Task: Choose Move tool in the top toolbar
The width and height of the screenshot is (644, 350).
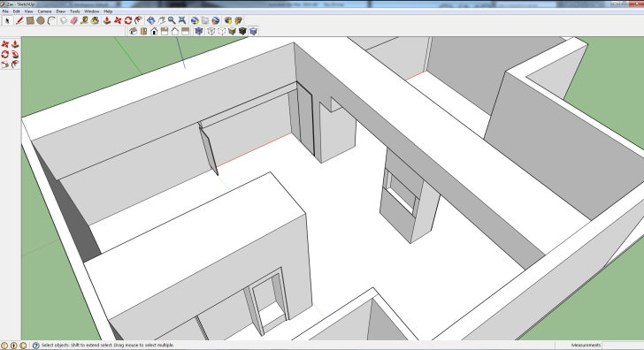Action: pyautogui.click(x=118, y=20)
